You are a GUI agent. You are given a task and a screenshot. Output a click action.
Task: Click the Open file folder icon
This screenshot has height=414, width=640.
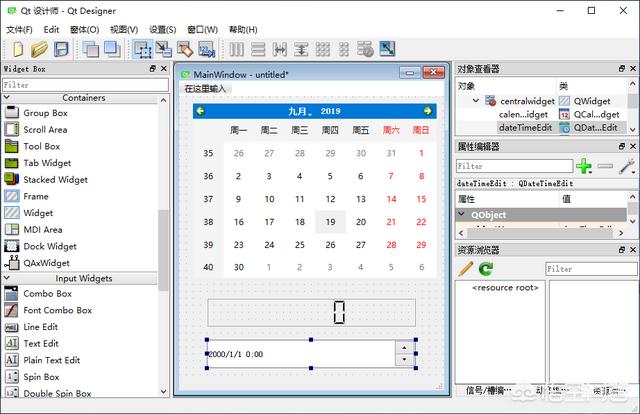point(39,49)
